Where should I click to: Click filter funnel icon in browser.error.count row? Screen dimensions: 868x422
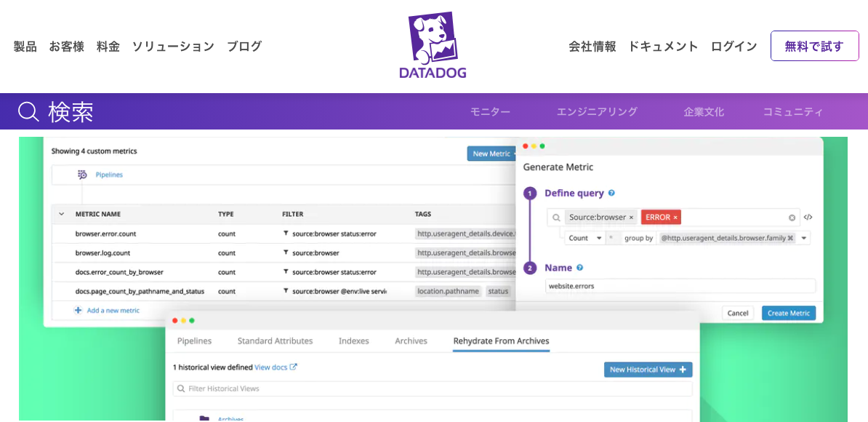pos(286,234)
